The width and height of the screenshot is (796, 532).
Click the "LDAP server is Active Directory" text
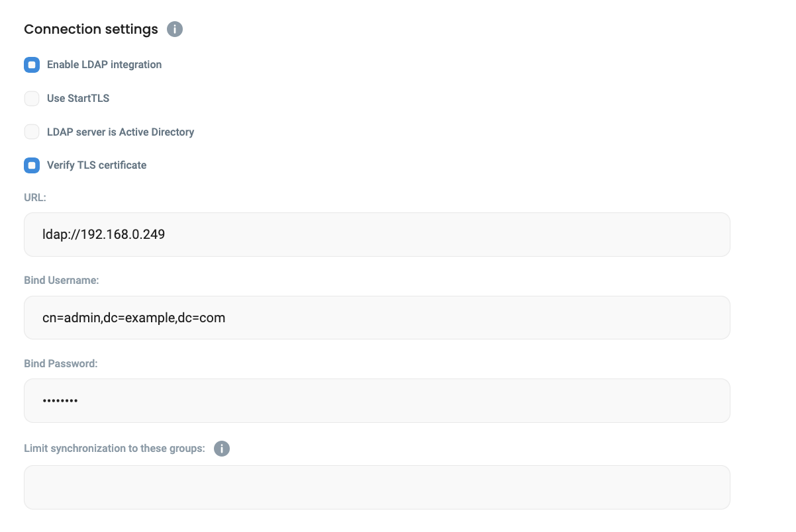point(121,132)
